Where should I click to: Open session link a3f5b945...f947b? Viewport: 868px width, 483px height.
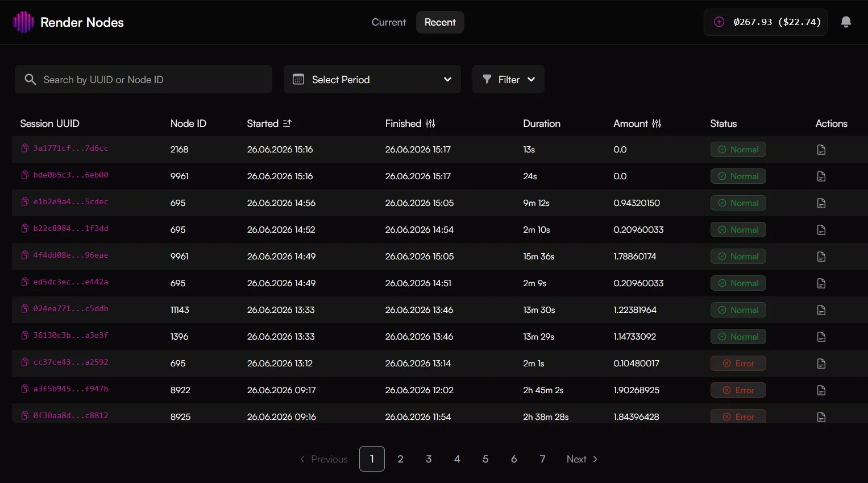point(70,389)
